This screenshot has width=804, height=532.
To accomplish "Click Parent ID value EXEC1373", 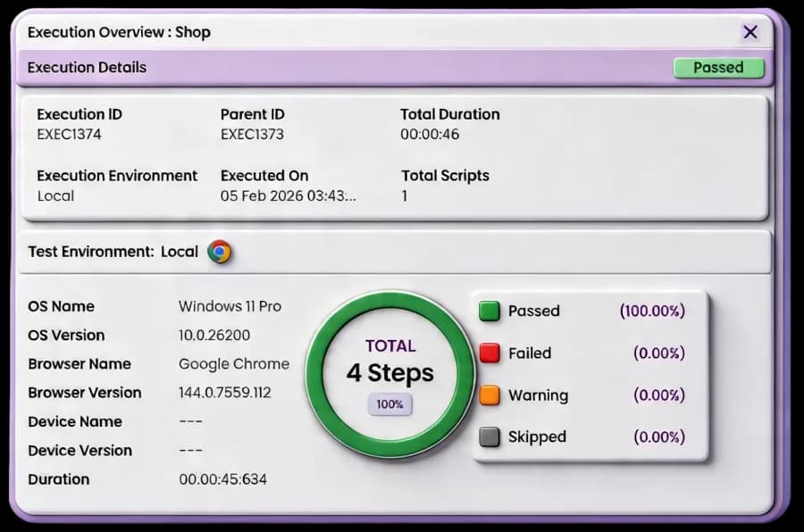I will pyautogui.click(x=252, y=134).
